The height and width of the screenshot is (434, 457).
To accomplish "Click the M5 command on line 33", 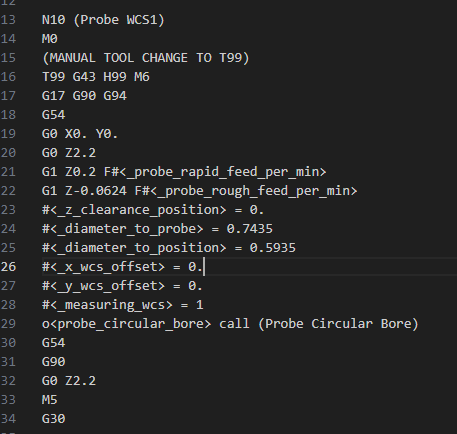I will coord(50,400).
